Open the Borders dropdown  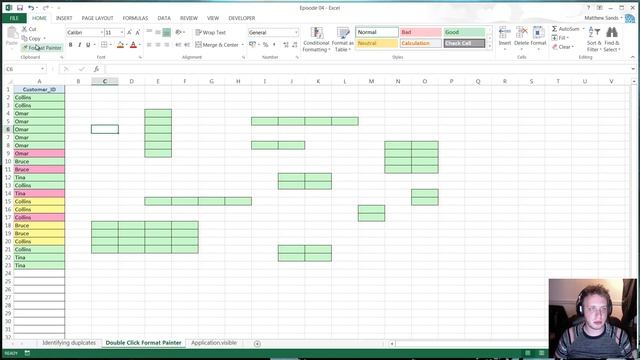click(x=110, y=44)
